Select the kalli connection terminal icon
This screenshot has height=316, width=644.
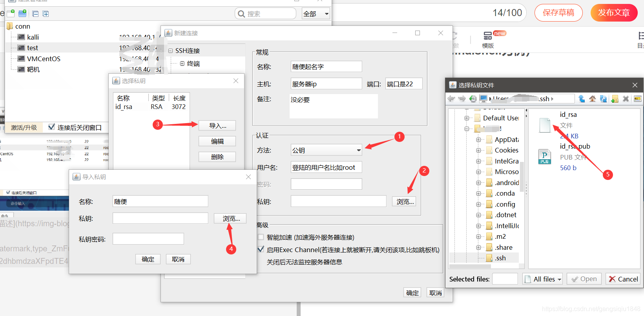21,37
